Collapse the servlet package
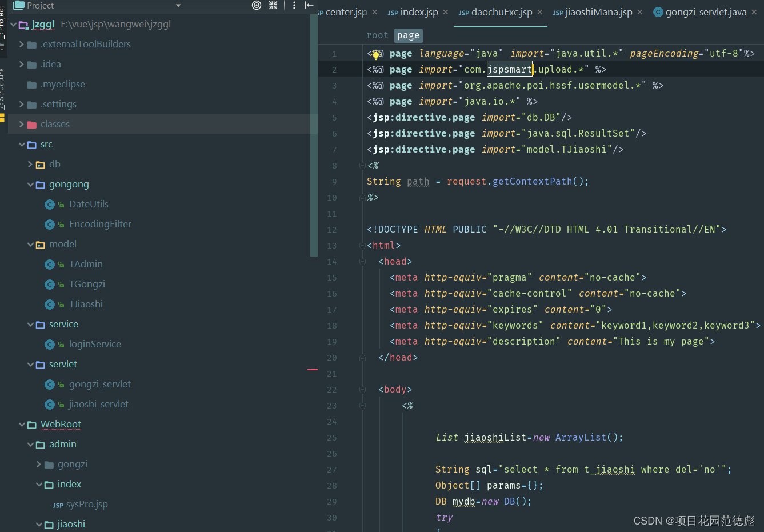The image size is (764, 532). point(30,365)
